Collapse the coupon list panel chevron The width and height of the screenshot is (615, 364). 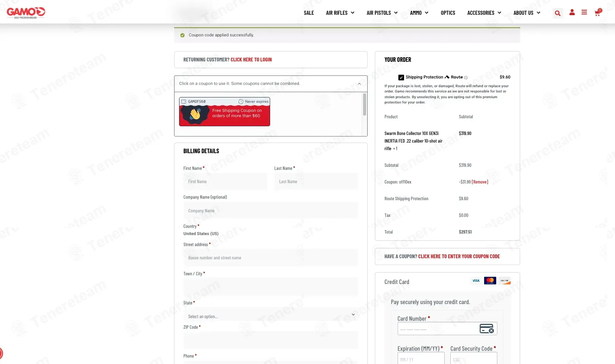pyautogui.click(x=359, y=84)
